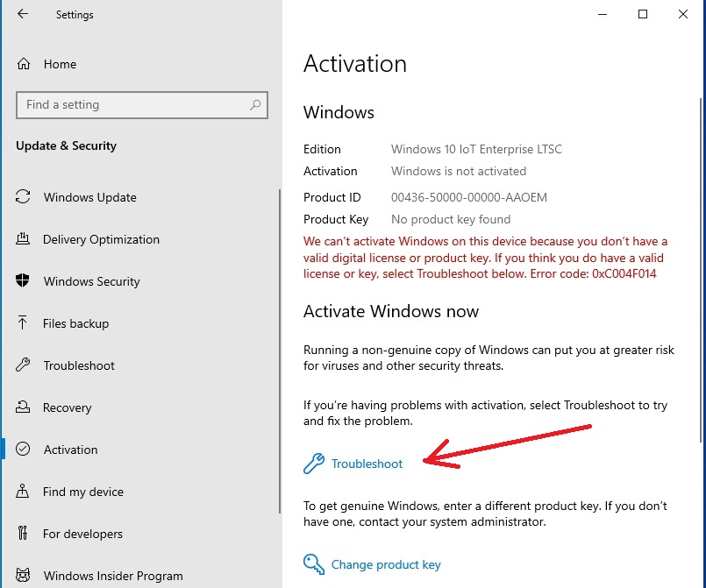Viewport: 706px width, 588px height.
Task: Select the Activation checkmark icon
Action: 23,449
